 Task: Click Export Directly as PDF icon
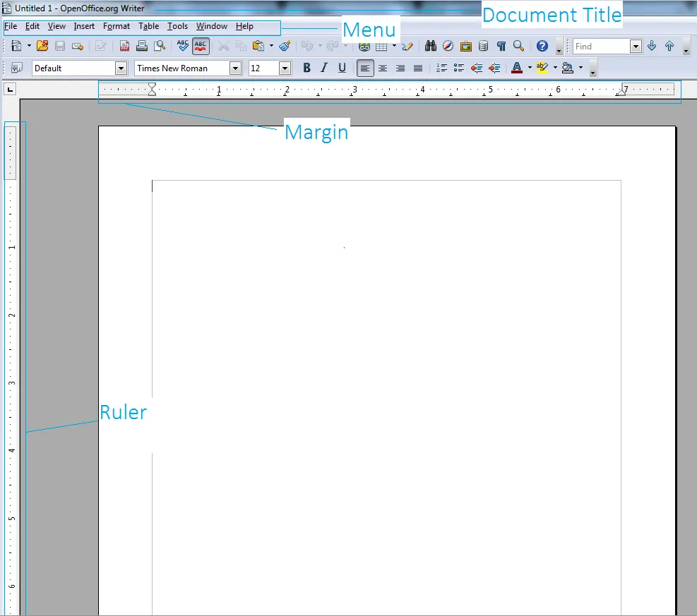(124, 46)
